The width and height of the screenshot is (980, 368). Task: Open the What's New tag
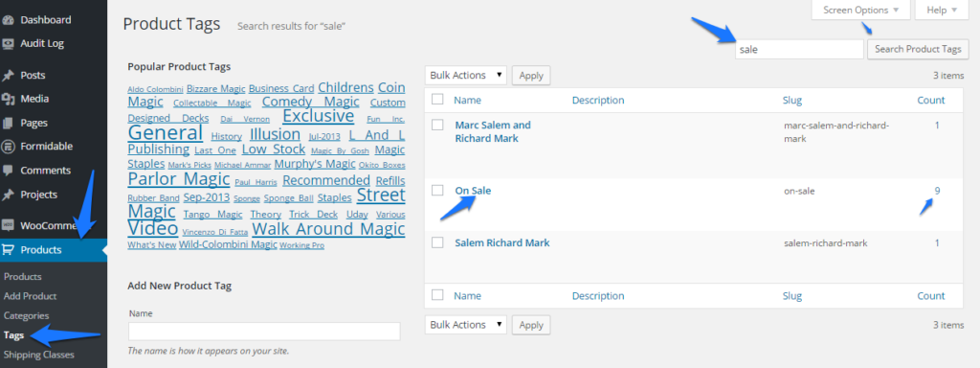click(152, 244)
